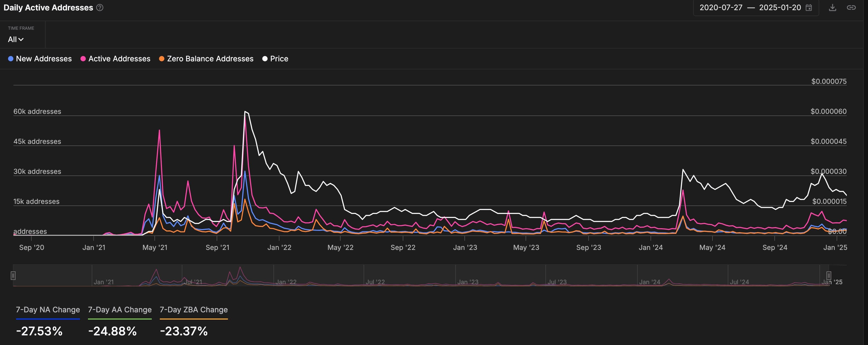Open the calendar date picker icon

point(809,8)
